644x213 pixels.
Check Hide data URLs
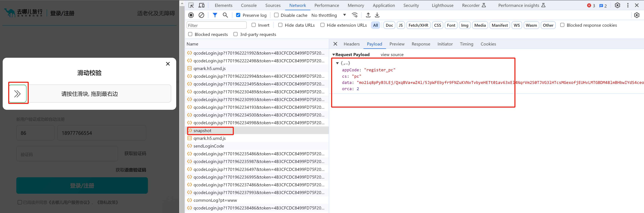coord(280,25)
